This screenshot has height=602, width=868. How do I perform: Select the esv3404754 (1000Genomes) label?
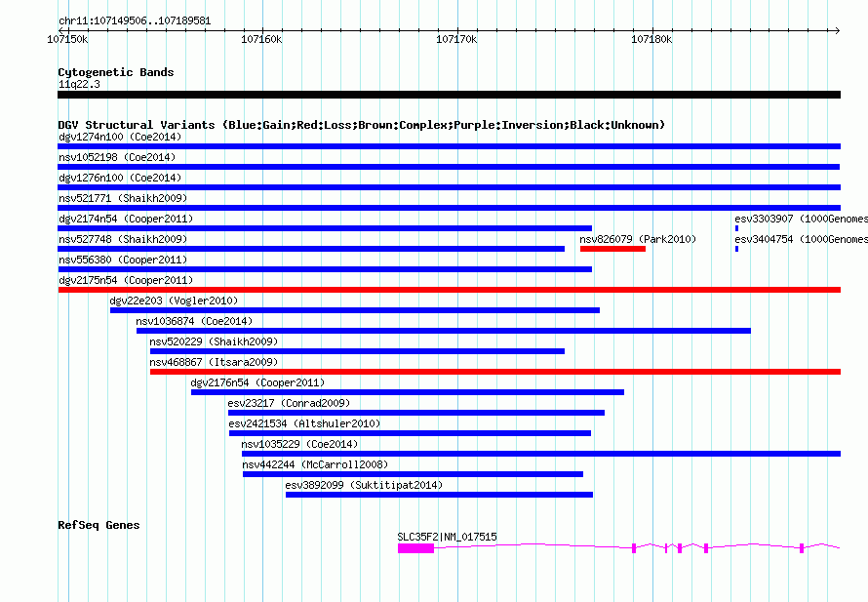click(x=801, y=239)
